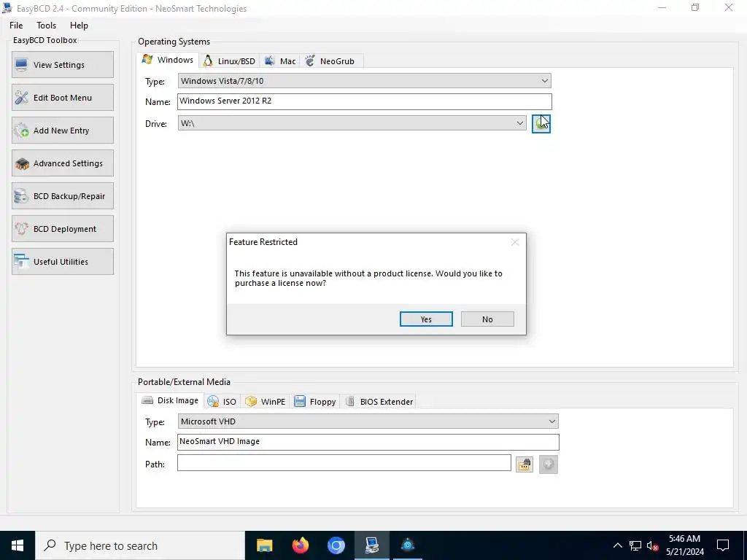The height and width of the screenshot is (560, 747).
Task: Select the ISO tab
Action: [x=222, y=402]
